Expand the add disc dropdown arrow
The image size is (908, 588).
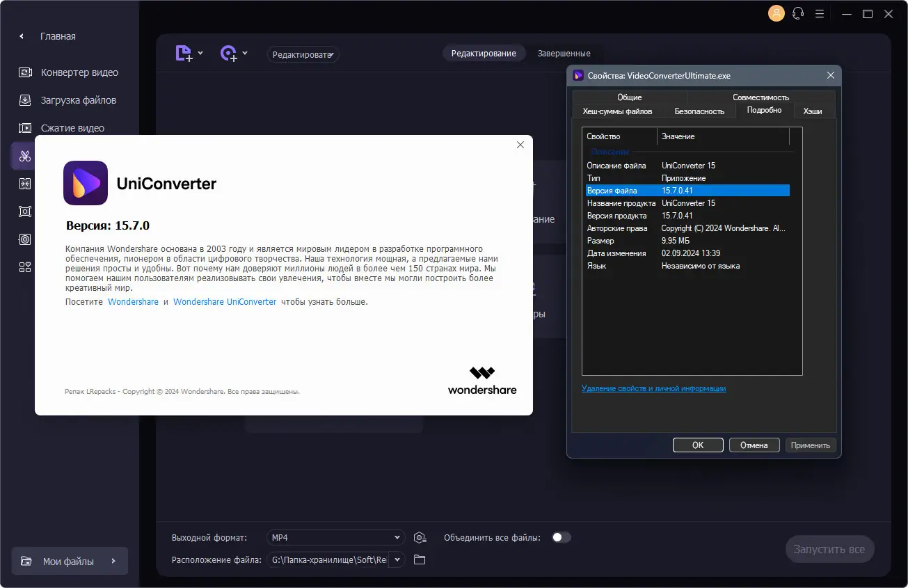tap(245, 53)
